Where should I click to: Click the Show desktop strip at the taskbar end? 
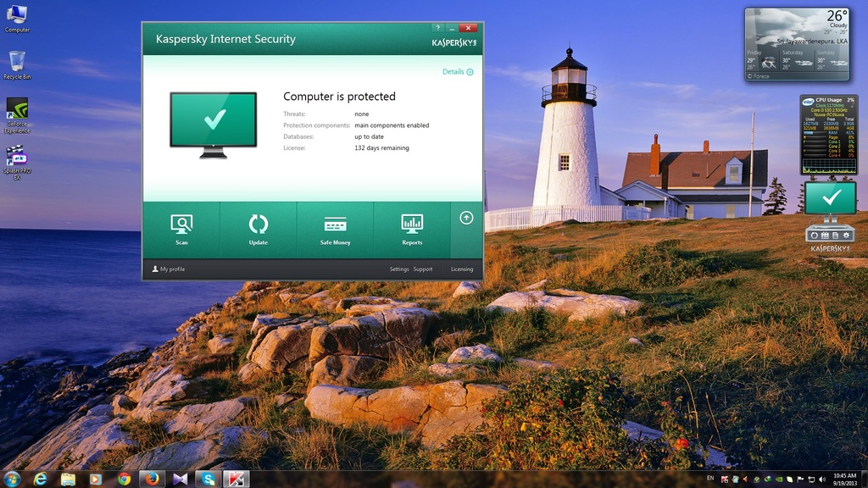click(865, 480)
